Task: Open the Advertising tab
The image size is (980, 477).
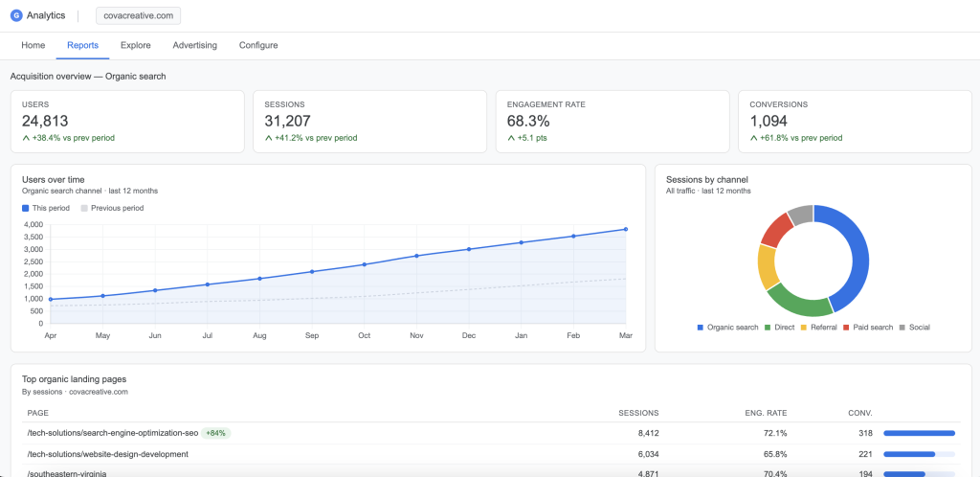Action: pos(194,45)
